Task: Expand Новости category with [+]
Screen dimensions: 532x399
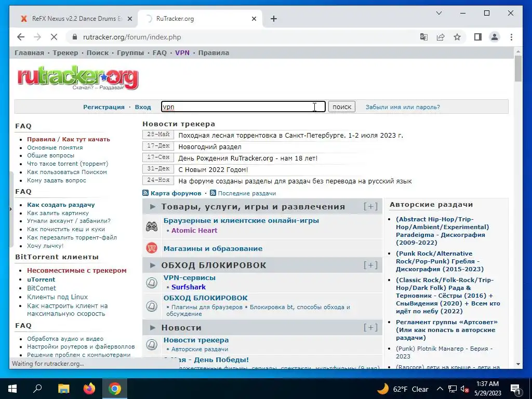Action: click(370, 327)
